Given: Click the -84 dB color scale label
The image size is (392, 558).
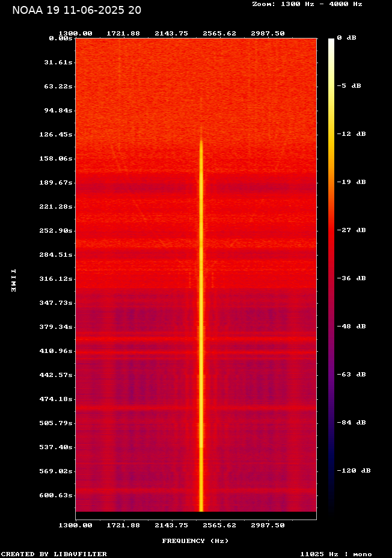Looking at the screenshot, I should tap(352, 423).
